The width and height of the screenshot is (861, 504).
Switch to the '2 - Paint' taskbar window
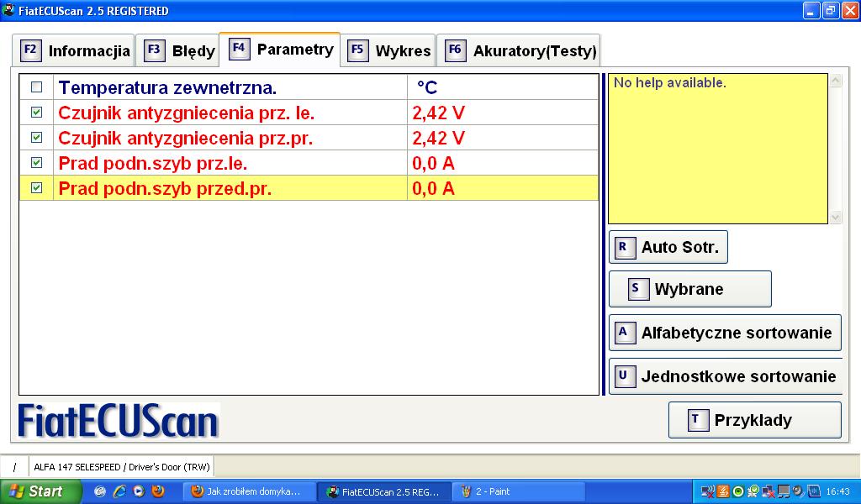pyautogui.click(x=518, y=491)
